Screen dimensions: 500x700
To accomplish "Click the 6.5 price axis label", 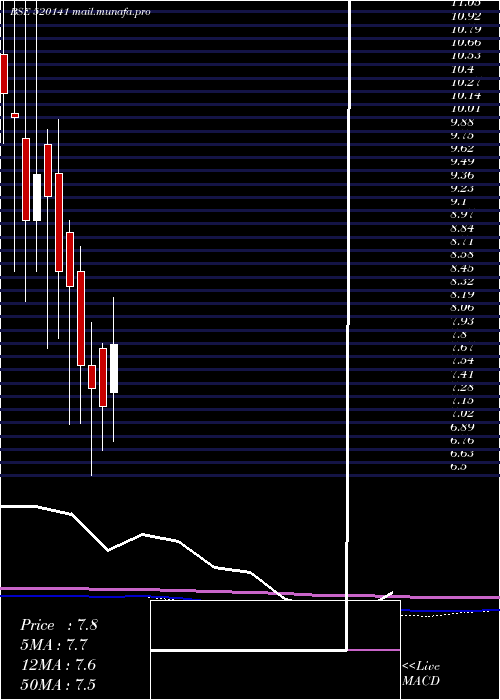I will click(459, 467).
